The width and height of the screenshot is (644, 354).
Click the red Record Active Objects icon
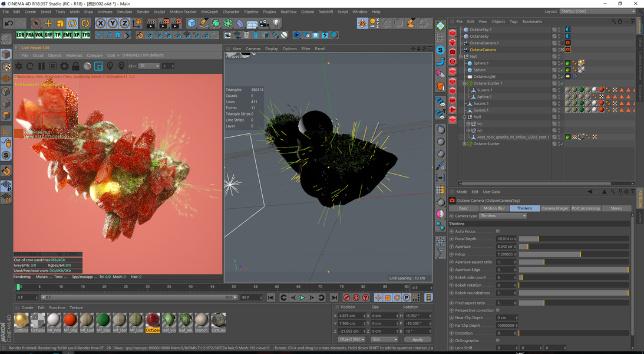click(346, 298)
